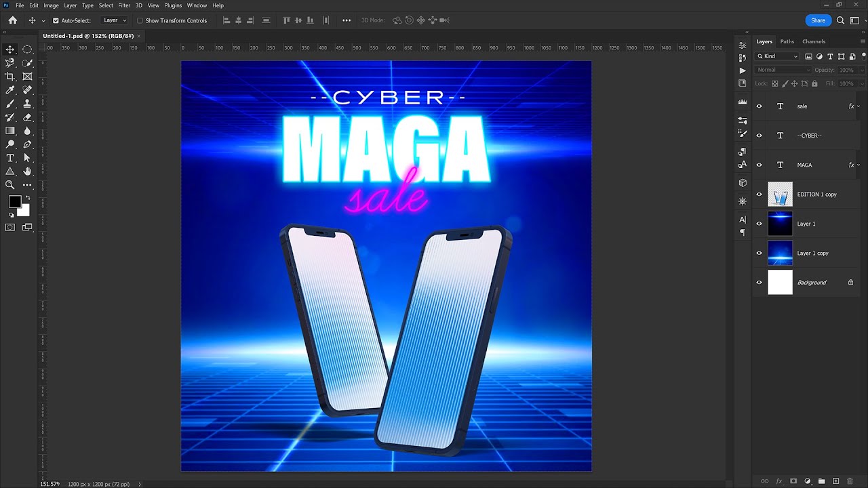Image resolution: width=868 pixels, height=488 pixels.
Task: Set the foreground color swatch
Action: tap(14, 202)
